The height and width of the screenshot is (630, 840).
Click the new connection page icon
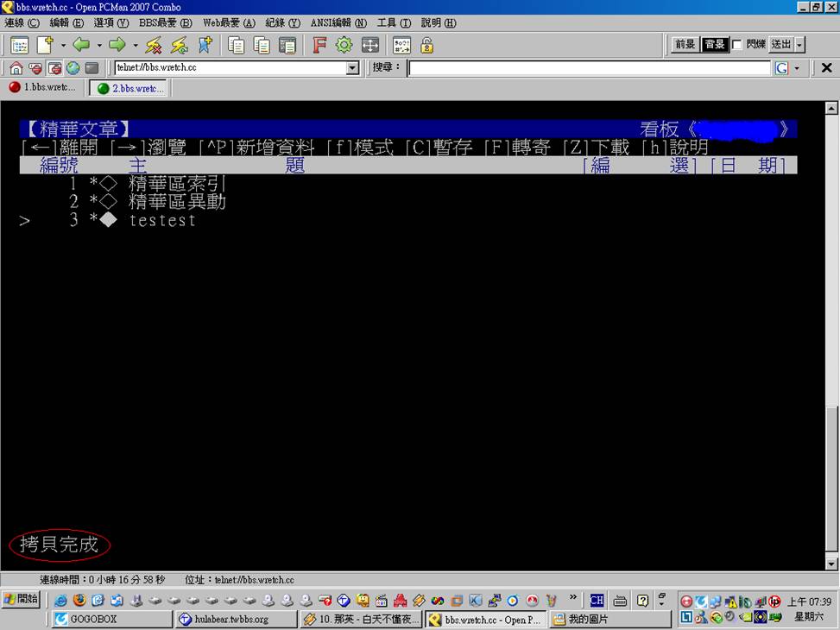click(x=45, y=45)
